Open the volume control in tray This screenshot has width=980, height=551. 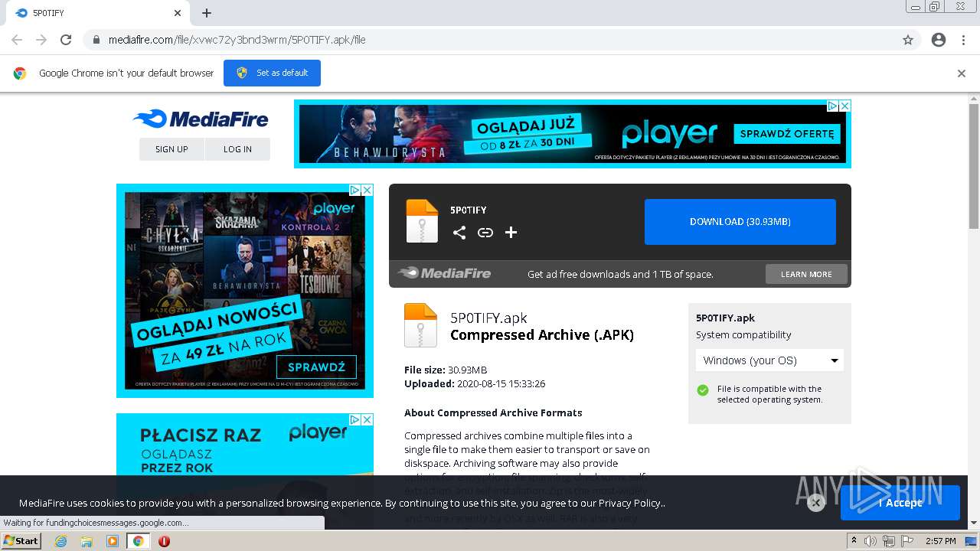pyautogui.click(x=871, y=541)
